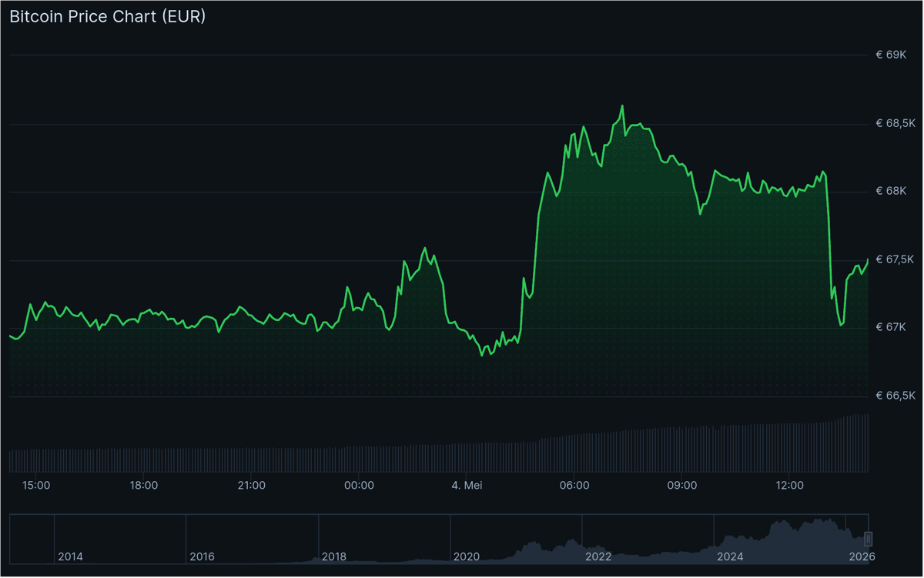Jump to 2022 in the range navigator
The height and width of the screenshot is (578, 924).
pyautogui.click(x=598, y=557)
